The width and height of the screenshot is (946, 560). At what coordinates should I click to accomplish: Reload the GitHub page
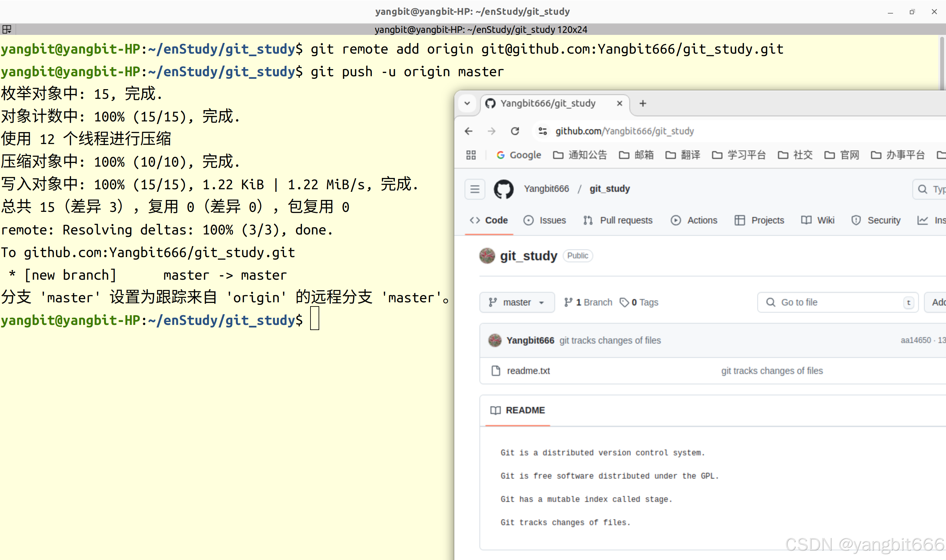click(x=515, y=131)
